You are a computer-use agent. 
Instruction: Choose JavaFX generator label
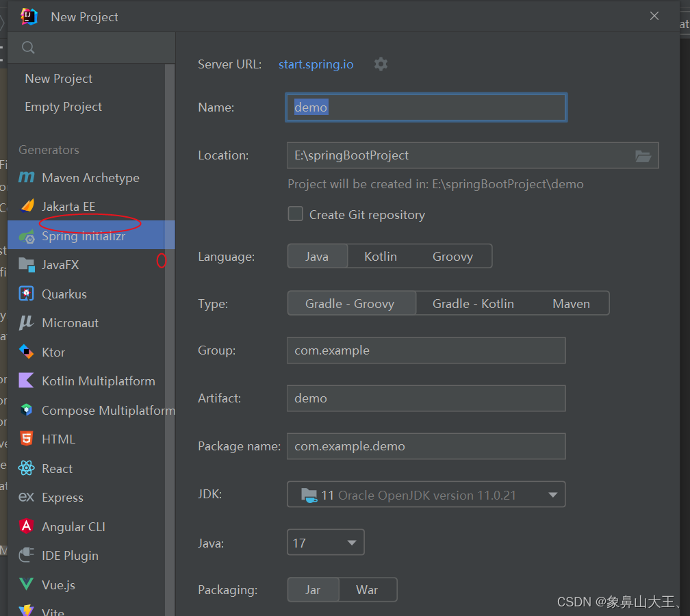[x=60, y=265]
